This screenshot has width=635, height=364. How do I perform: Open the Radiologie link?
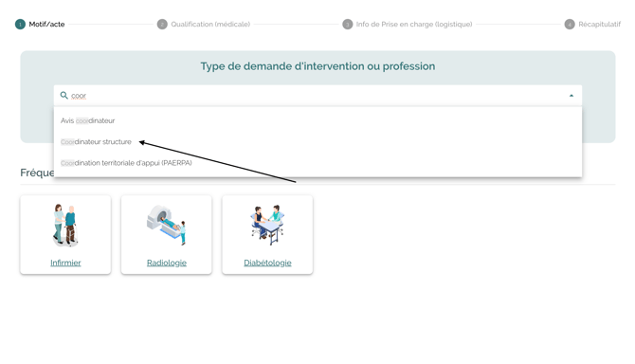pyautogui.click(x=167, y=263)
